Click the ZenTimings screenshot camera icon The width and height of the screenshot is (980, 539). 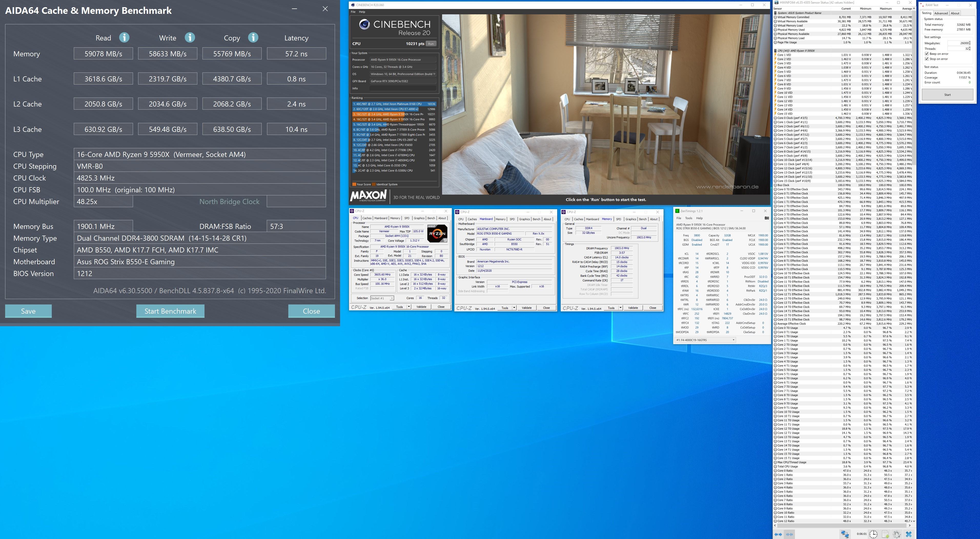[x=767, y=218]
